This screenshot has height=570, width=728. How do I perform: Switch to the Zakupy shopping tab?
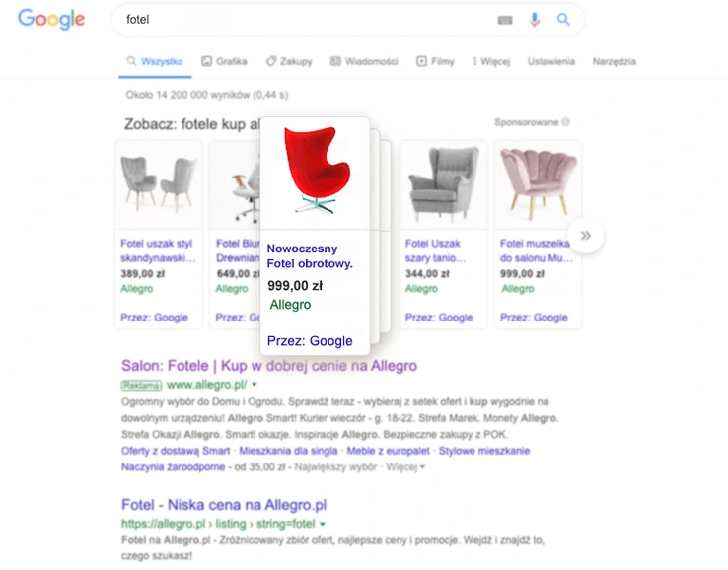(x=288, y=61)
